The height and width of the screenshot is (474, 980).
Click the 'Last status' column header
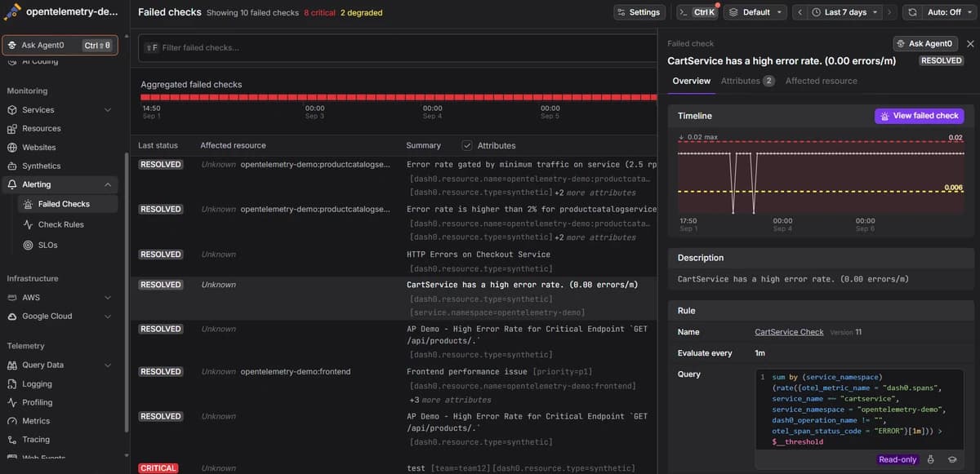[x=158, y=145]
